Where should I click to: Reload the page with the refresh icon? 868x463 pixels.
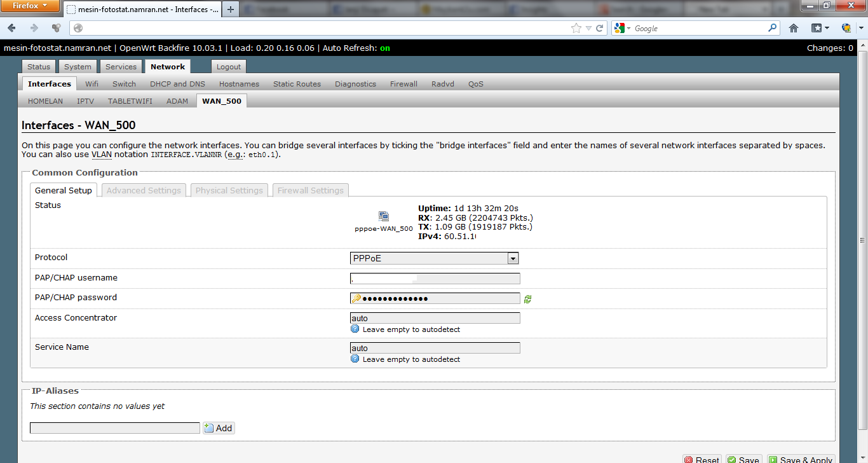pyautogui.click(x=599, y=28)
